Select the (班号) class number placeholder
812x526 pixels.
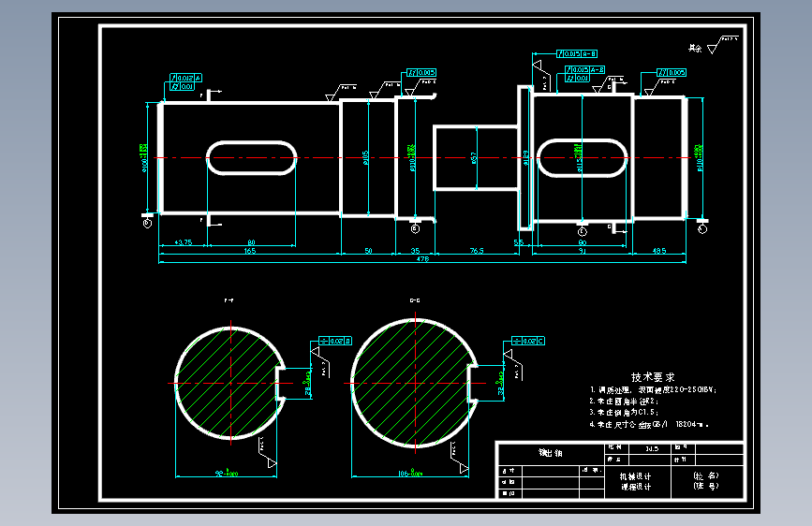tap(706, 486)
